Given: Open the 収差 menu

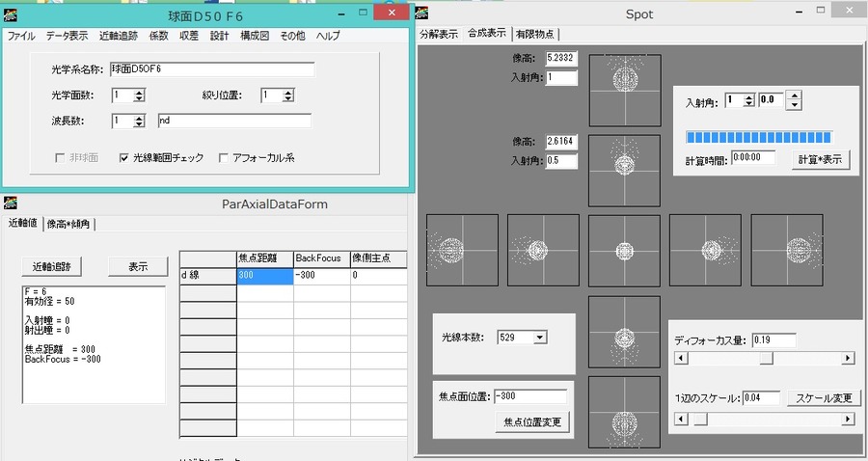Looking at the screenshot, I should click(x=189, y=36).
